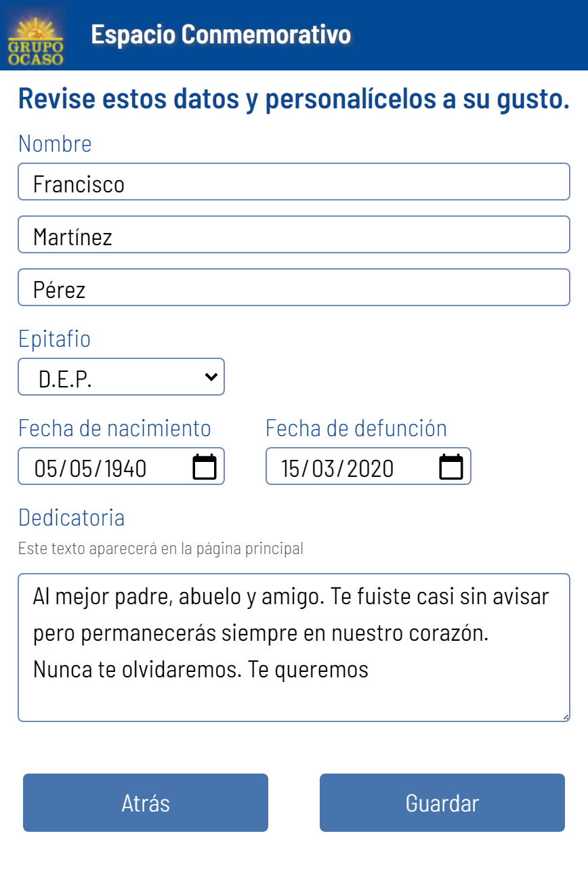The image size is (588, 886).
Task: Click year 2020 in death date
Action: (373, 468)
